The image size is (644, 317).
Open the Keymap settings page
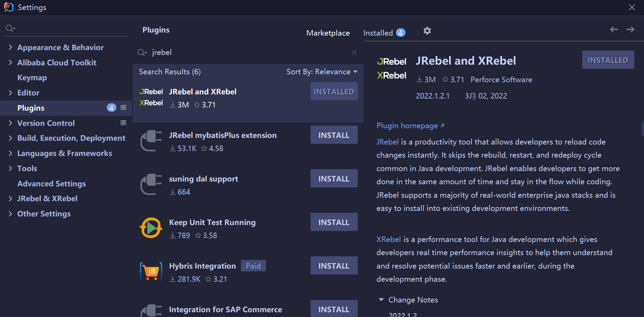pyautogui.click(x=32, y=78)
